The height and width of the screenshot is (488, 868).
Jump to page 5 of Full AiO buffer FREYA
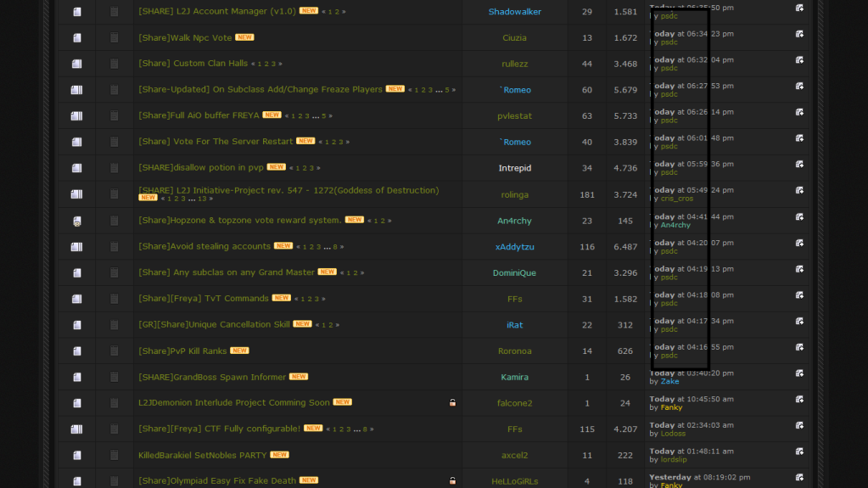(x=324, y=116)
